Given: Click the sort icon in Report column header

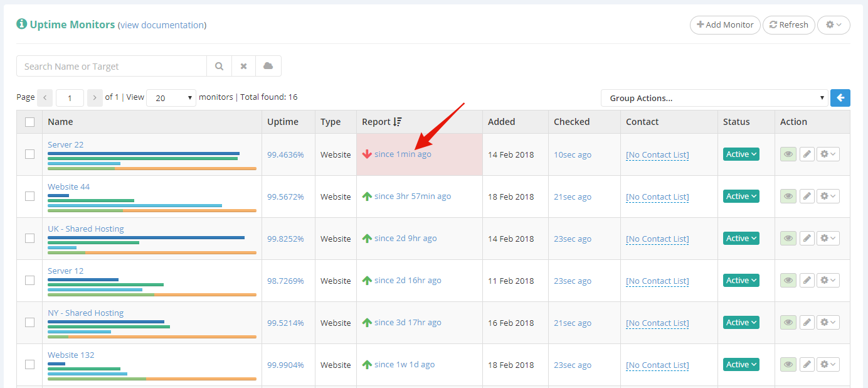Looking at the screenshot, I should tap(398, 122).
